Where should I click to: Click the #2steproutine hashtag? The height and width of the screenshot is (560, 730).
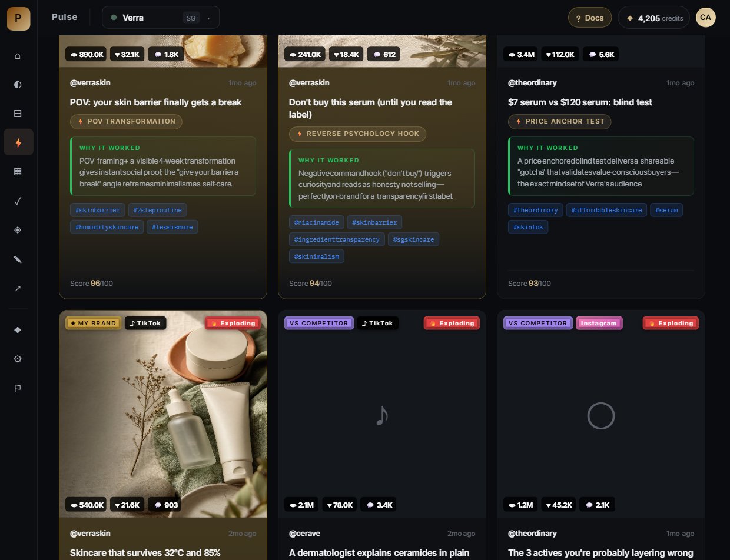point(158,210)
